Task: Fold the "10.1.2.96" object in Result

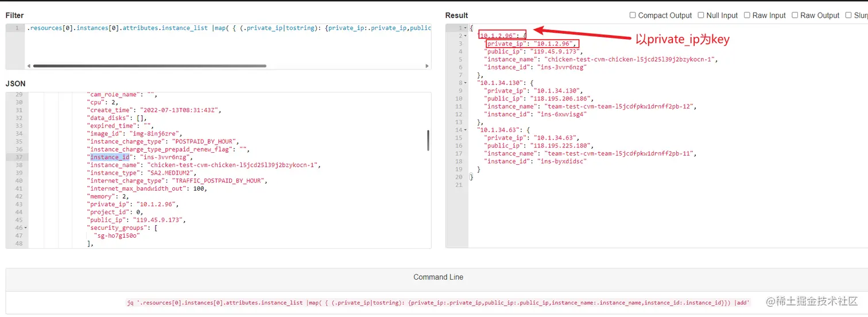Action: 466,36
